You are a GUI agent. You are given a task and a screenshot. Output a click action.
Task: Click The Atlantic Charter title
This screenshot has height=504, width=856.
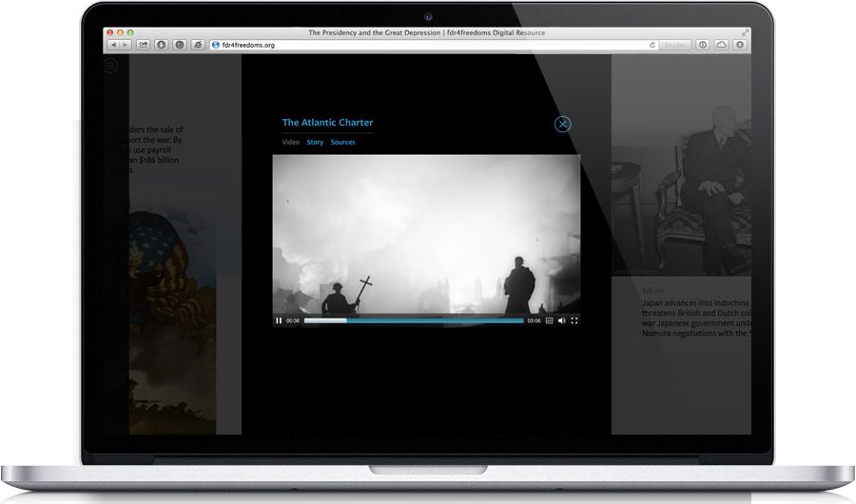tap(327, 123)
